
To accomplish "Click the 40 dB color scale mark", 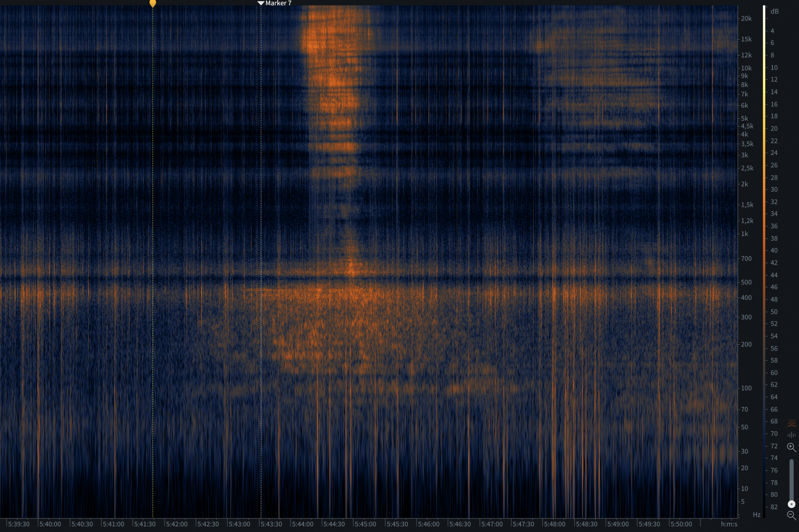I will coord(774,250).
